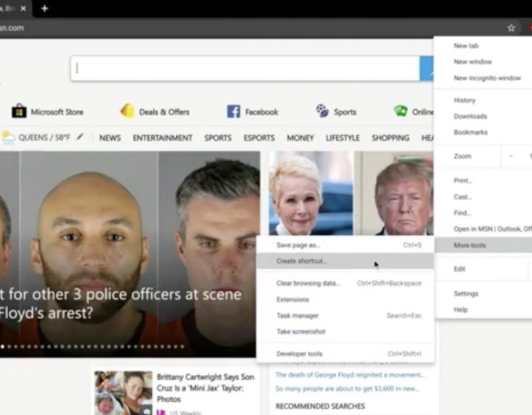532x415 pixels.
Task: Open the Facebook link text
Action: tap(262, 112)
